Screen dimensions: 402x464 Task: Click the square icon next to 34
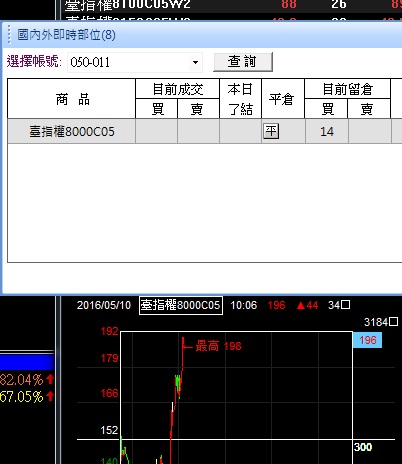click(346, 305)
